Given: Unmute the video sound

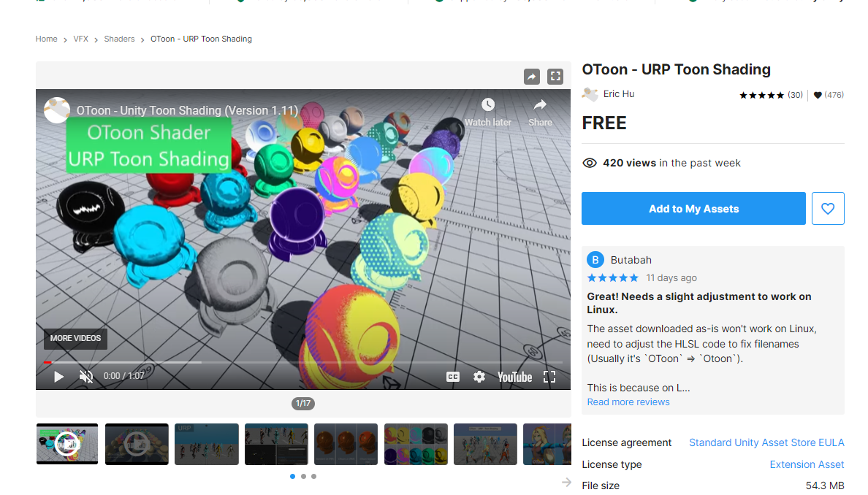Looking at the screenshot, I should [86, 377].
